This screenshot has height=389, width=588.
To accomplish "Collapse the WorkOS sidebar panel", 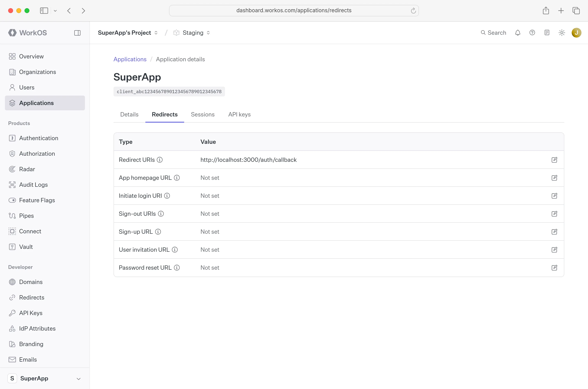I will [77, 33].
